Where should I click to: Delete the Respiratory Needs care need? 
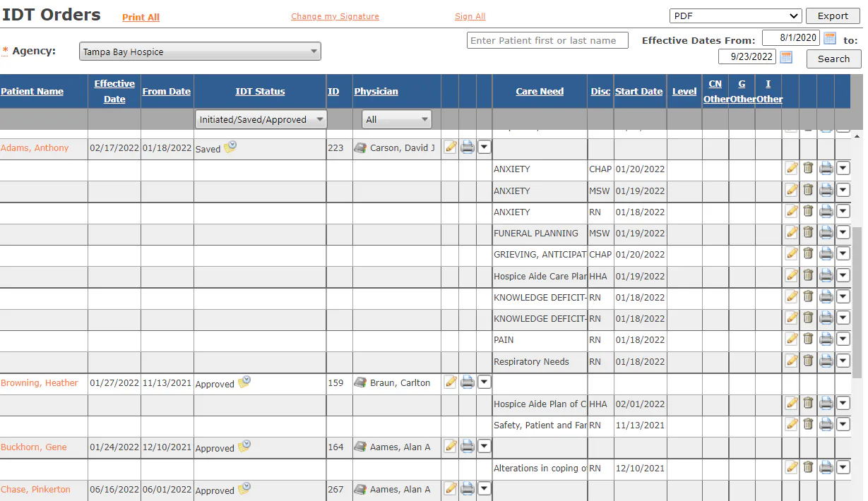coord(808,361)
